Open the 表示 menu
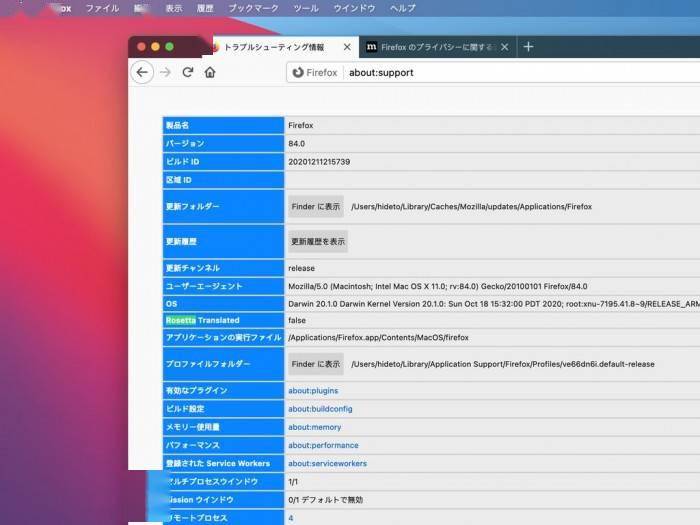 [x=174, y=8]
